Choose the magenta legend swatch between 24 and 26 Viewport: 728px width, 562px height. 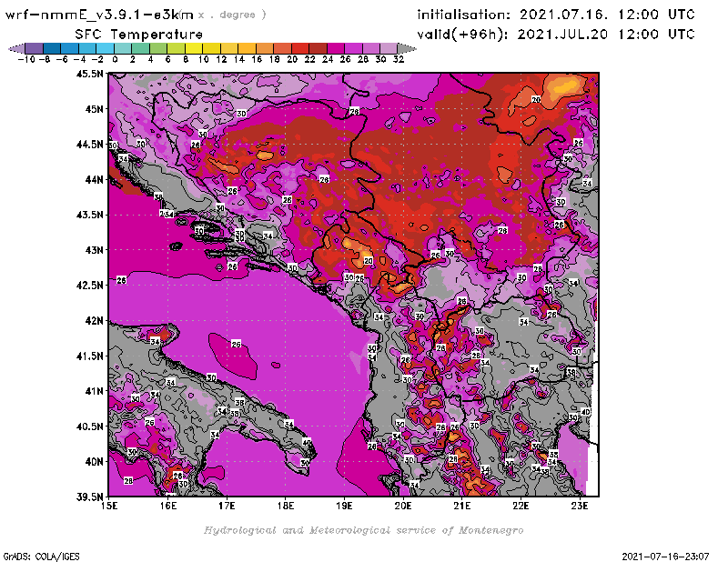pyautogui.click(x=335, y=48)
